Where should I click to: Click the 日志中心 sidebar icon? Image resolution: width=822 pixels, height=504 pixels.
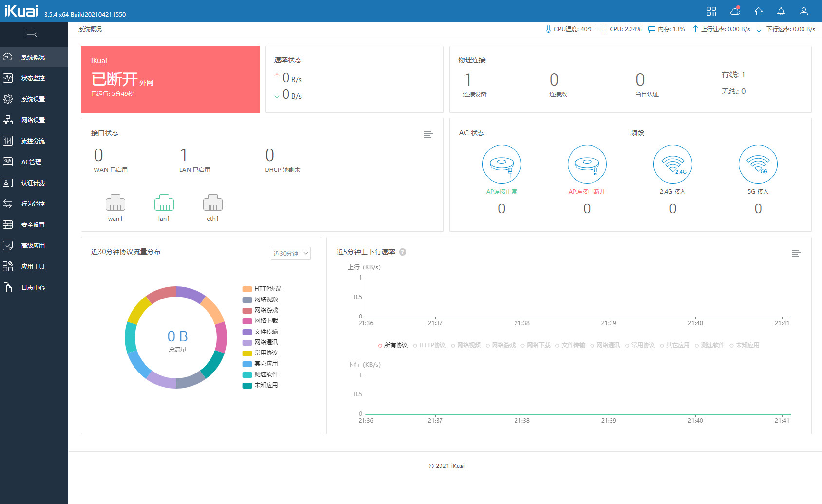tap(8, 287)
